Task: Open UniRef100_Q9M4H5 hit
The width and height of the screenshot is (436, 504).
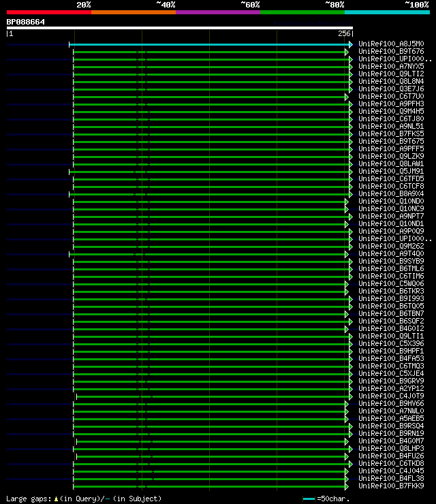Action: pos(391,111)
